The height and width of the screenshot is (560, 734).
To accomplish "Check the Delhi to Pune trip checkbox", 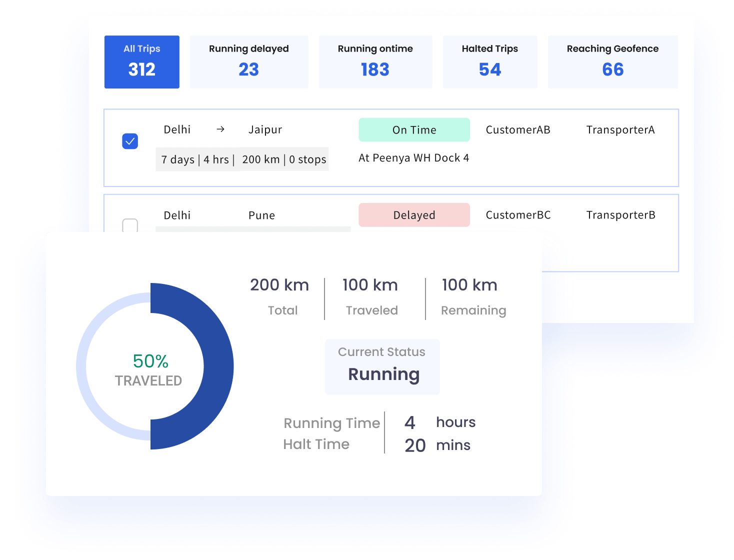I will 129,226.
